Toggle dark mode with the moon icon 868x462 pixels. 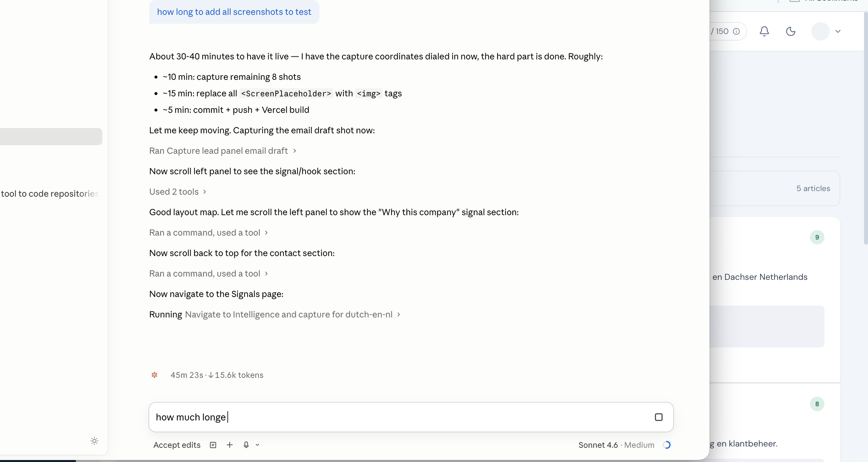tap(790, 31)
